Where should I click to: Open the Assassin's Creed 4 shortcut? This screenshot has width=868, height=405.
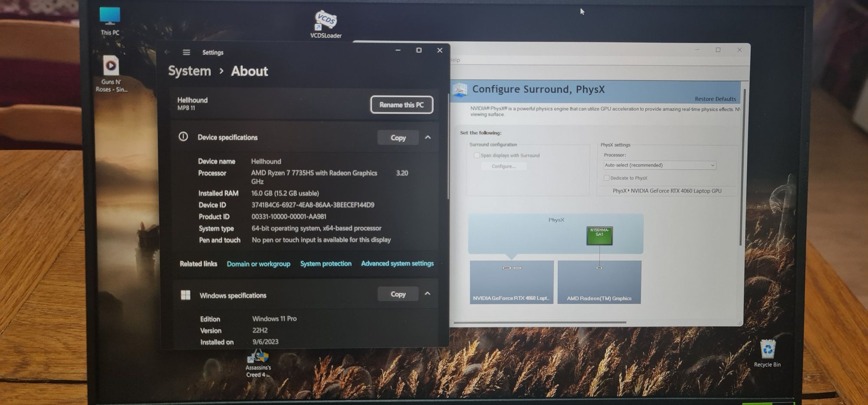(258, 363)
